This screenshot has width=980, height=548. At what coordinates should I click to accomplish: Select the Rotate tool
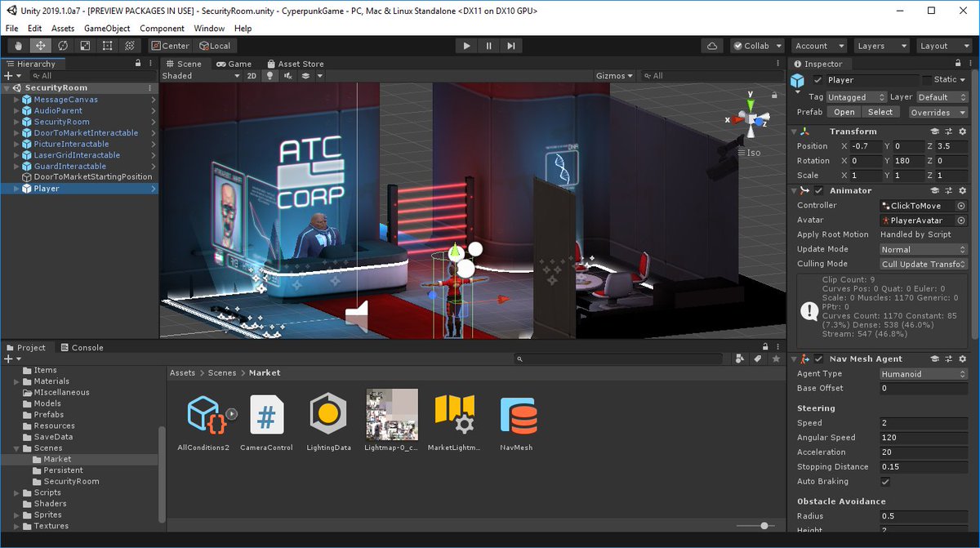[62, 46]
